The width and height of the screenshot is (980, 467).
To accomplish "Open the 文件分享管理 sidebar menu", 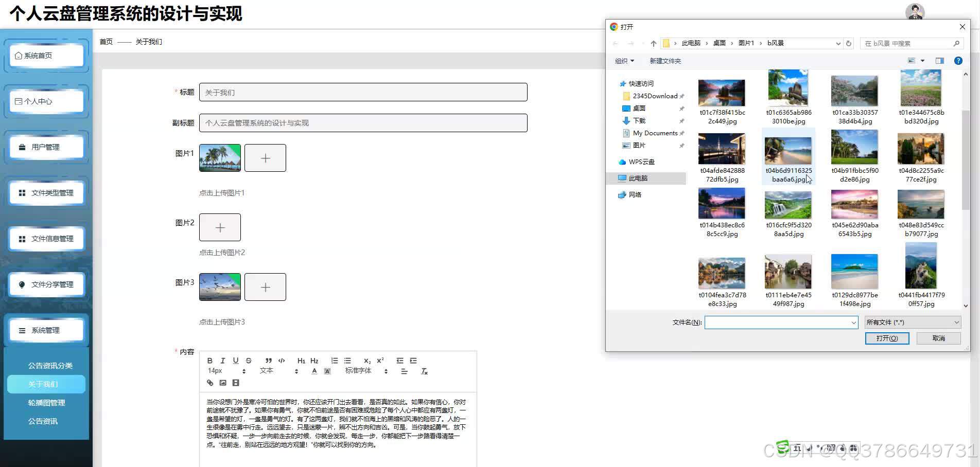I will 46,284.
